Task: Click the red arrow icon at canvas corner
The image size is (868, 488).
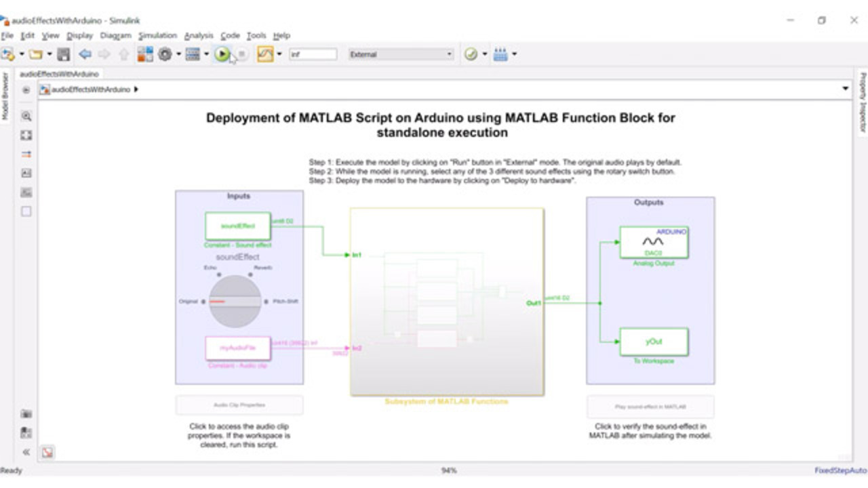Action: click(47, 452)
